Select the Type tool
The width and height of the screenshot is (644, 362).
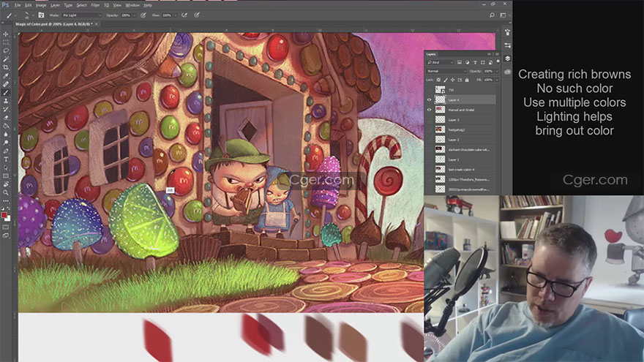pyautogui.click(x=6, y=159)
